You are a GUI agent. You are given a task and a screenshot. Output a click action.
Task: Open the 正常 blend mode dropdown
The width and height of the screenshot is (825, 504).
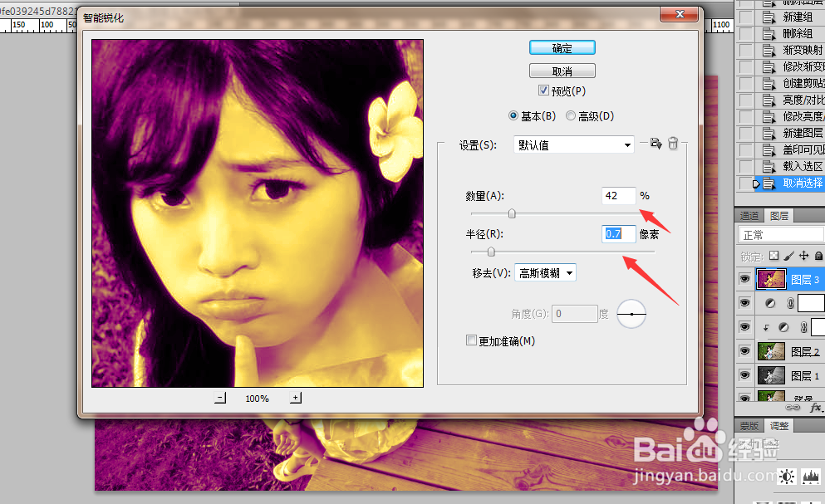tap(781, 235)
